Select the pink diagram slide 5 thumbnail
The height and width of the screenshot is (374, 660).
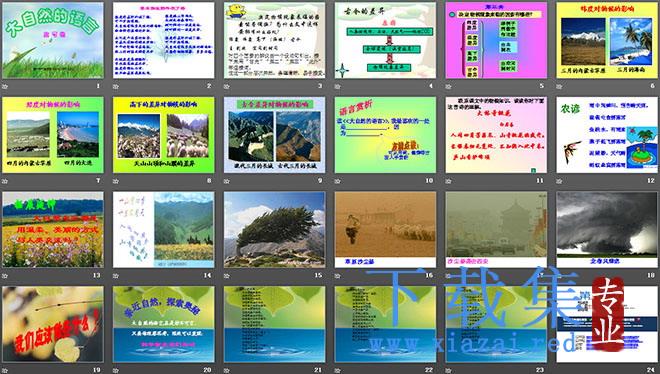496,40
